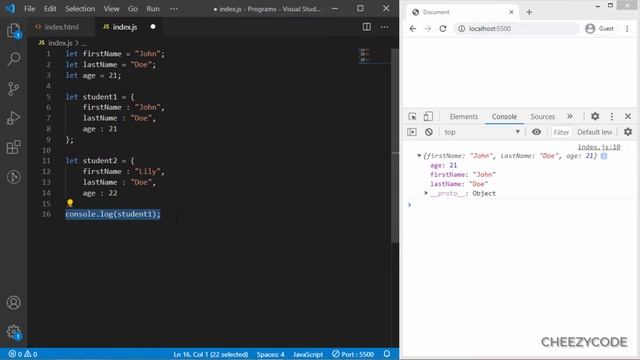
Task: Open the top execution context dropdown
Action: click(482, 132)
